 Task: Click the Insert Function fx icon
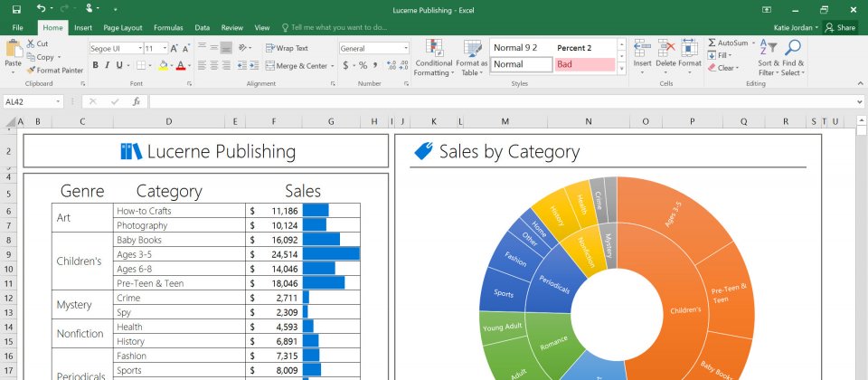pos(137,102)
